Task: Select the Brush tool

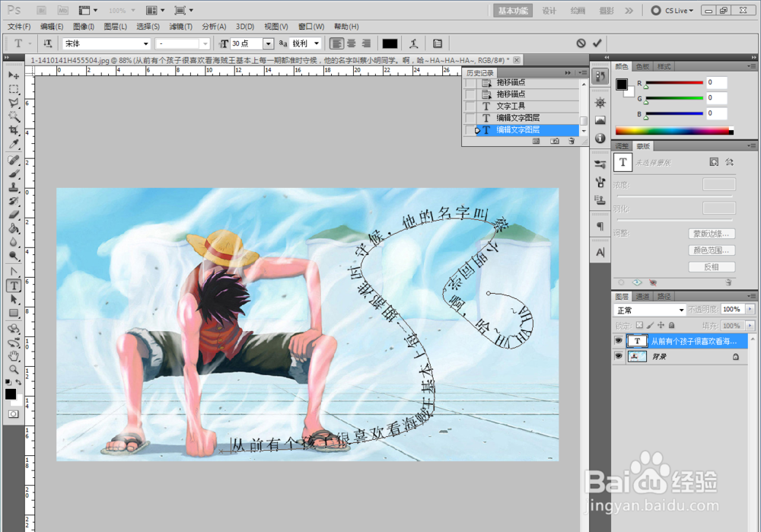Action: click(14, 174)
